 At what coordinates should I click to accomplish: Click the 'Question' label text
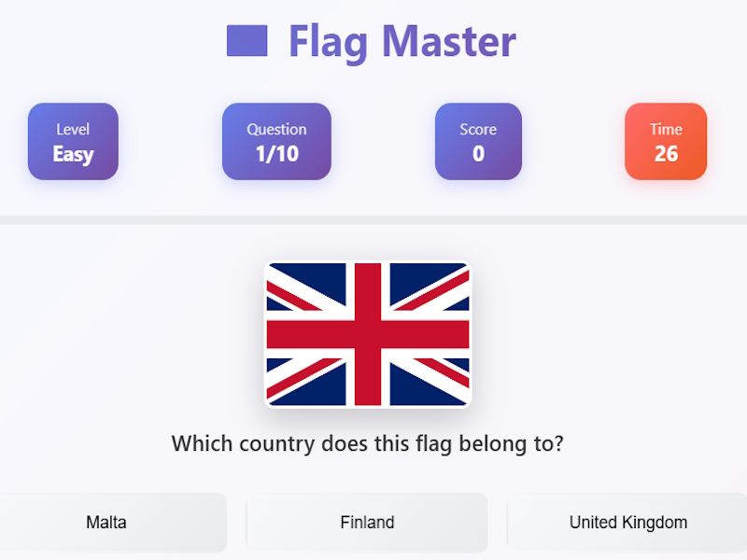coord(276,130)
